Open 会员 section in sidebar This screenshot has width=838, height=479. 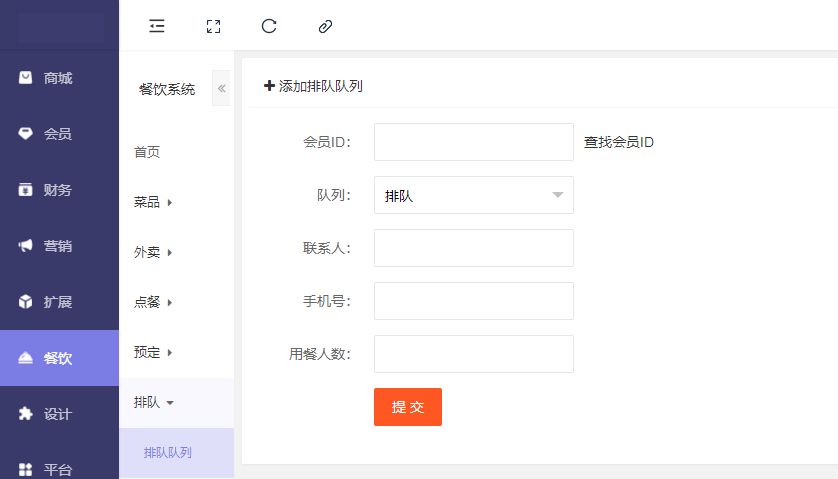click(x=58, y=134)
